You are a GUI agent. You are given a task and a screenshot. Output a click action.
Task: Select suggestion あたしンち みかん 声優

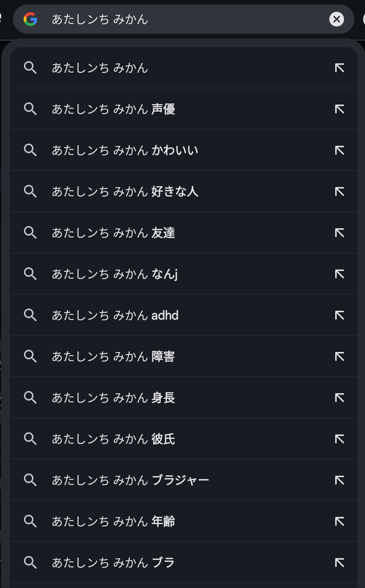coord(113,109)
